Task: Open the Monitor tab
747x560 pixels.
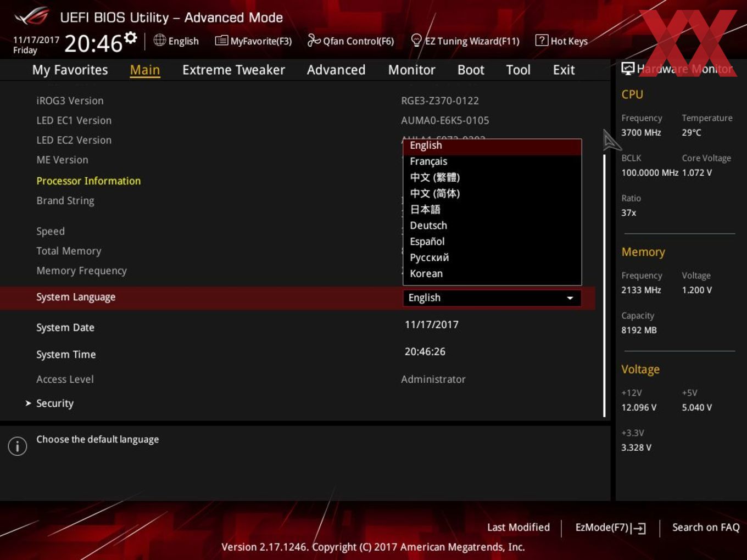Action: (x=411, y=70)
